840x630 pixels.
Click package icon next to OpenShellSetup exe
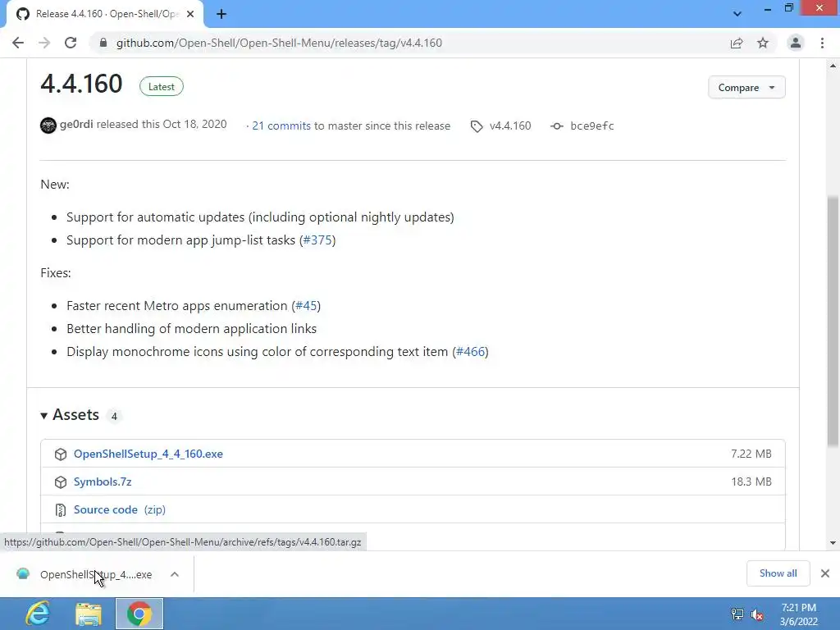pyautogui.click(x=61, y=454)
